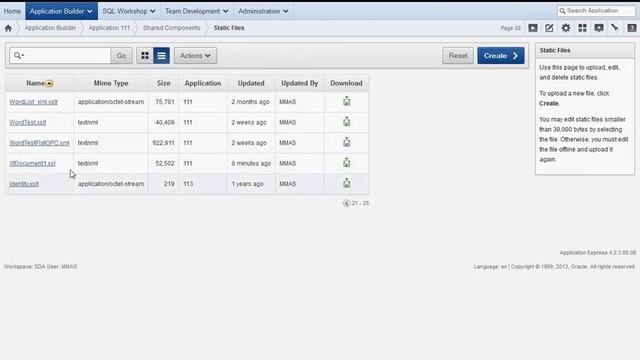640x360 pixels.
Task: Open the developer comment bubble icon
Action: (599, 28)
